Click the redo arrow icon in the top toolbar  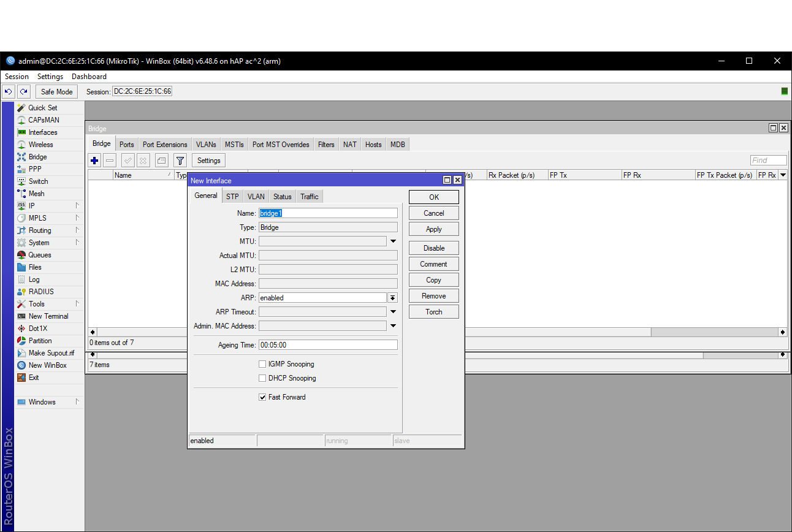coord(23,92)
